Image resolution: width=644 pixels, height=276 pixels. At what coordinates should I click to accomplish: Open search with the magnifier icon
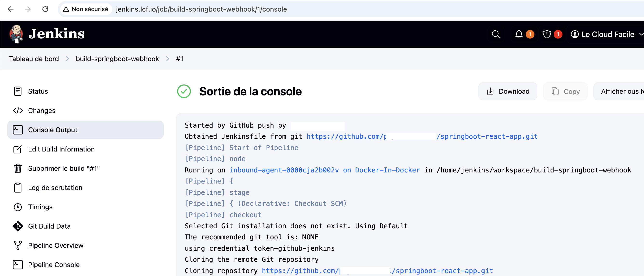[x=495, y=34]
